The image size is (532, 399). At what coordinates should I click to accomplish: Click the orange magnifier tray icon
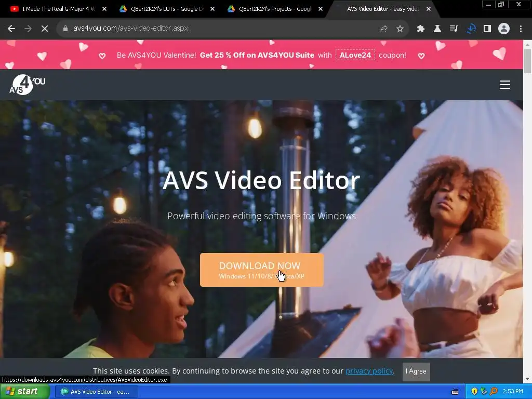coord(494,392)
